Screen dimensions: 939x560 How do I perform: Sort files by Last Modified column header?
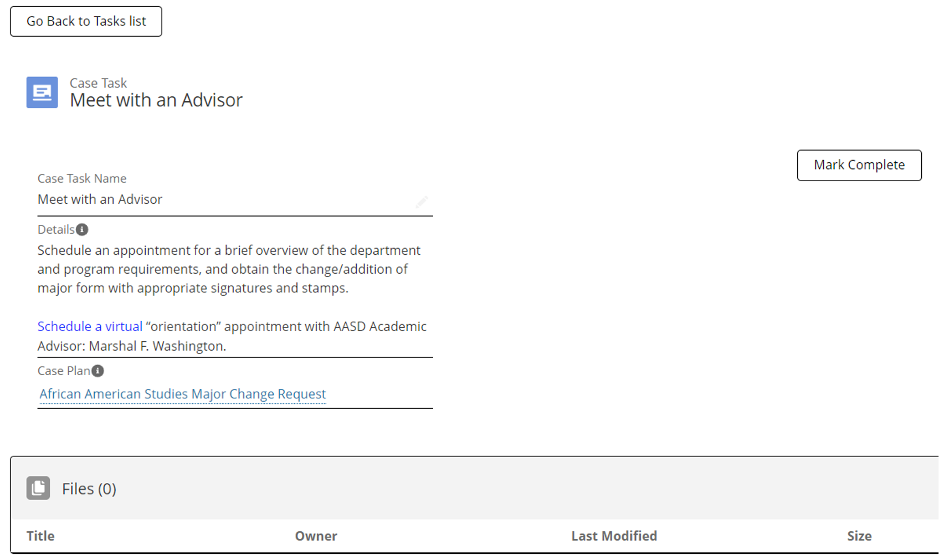point(614,536)
